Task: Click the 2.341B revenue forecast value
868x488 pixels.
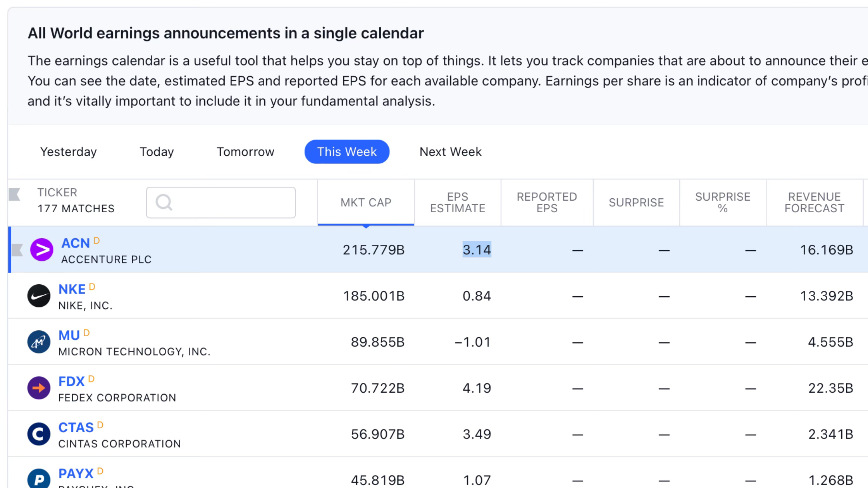Action: pyautogui.click(x=831, y=435)
